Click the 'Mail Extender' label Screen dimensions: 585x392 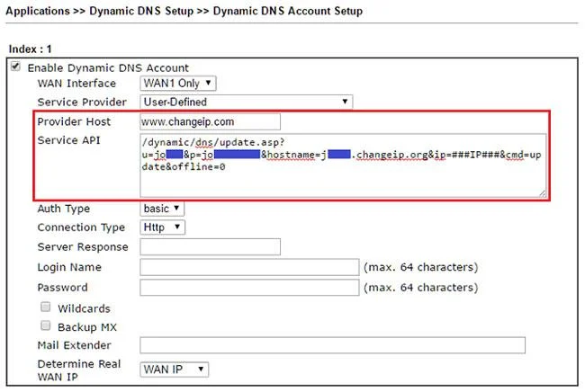74,345
